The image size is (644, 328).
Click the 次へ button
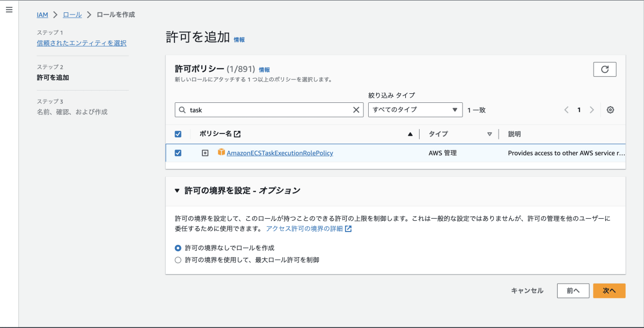tap(609, 290)
